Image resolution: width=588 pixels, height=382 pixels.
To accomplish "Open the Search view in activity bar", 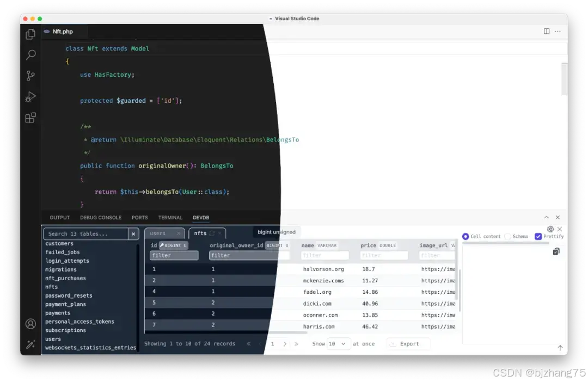I will (30, 55).
